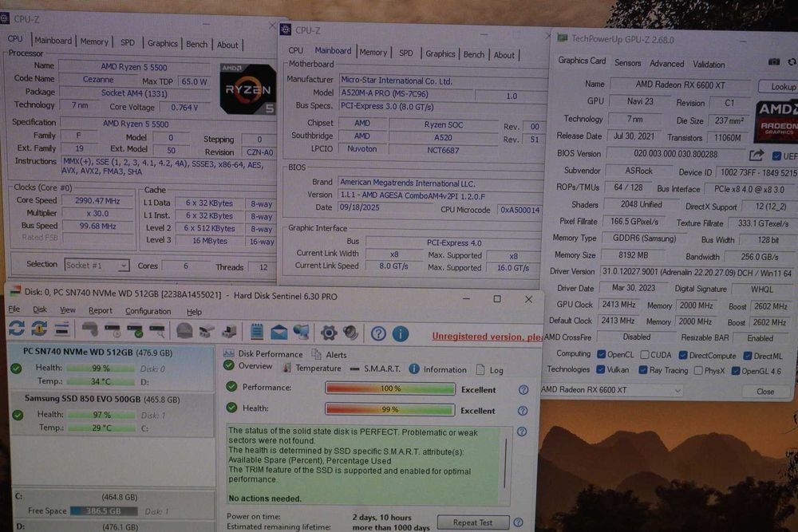Select the Samsung SSD 850 EVO 500GB disk
Viewport: 798px width, 532px height.
[x=112, y=414]
